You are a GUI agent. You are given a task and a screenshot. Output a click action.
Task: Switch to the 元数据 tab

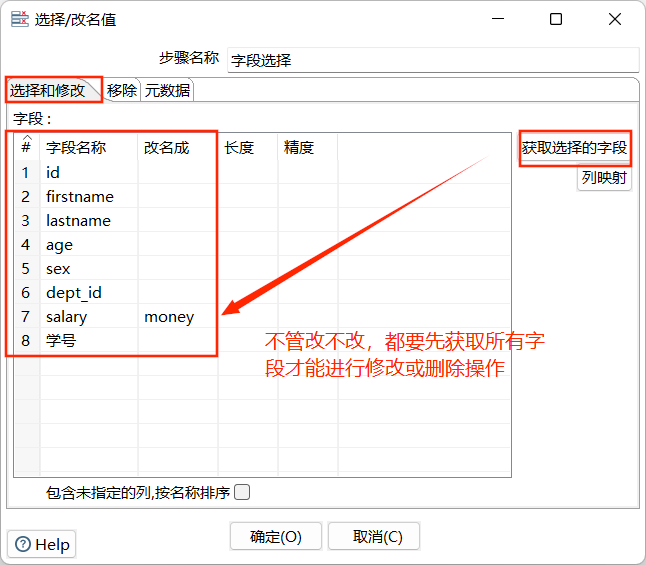167,90
